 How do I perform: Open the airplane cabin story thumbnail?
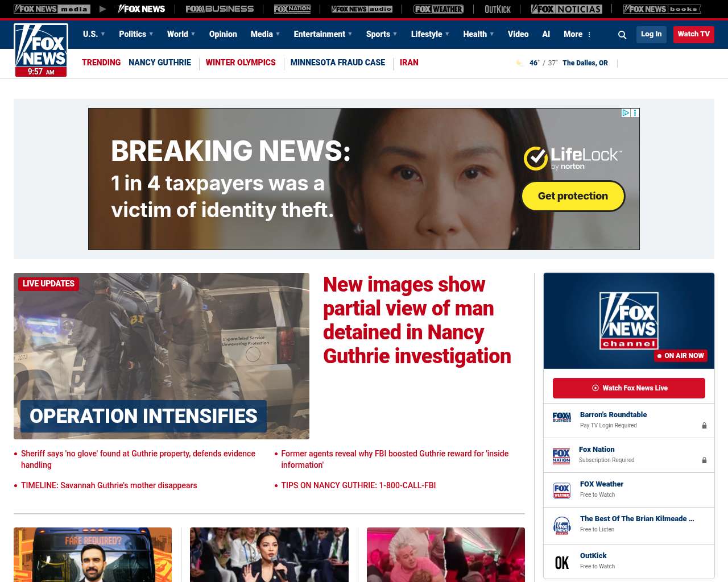[x=446, y=555]
